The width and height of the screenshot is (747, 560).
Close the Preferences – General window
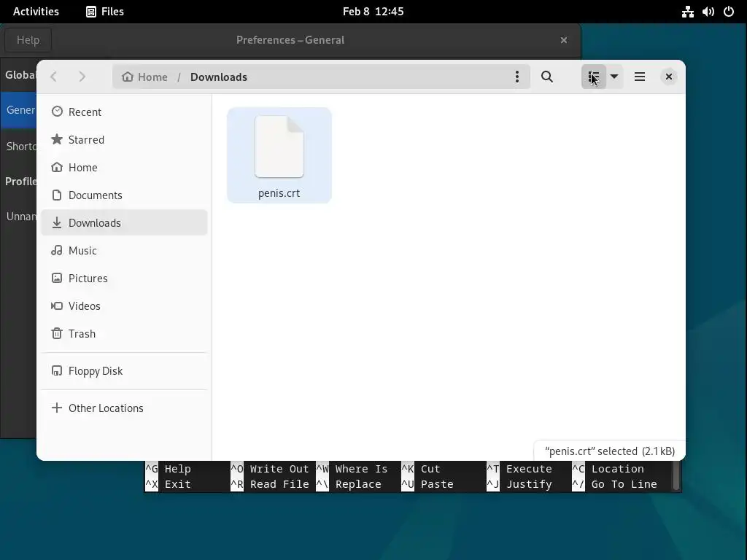[564, 40]
